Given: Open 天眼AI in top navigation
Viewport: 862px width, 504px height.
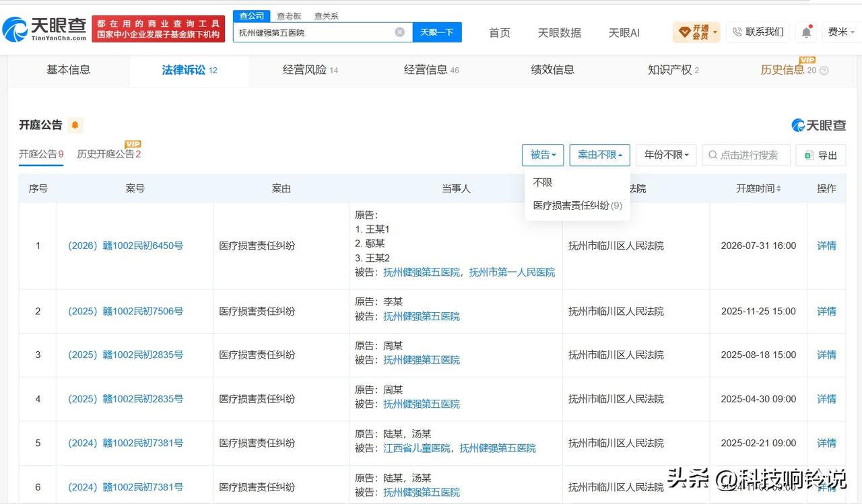Looking at the screenshot, I should click(x=624, y=32).
